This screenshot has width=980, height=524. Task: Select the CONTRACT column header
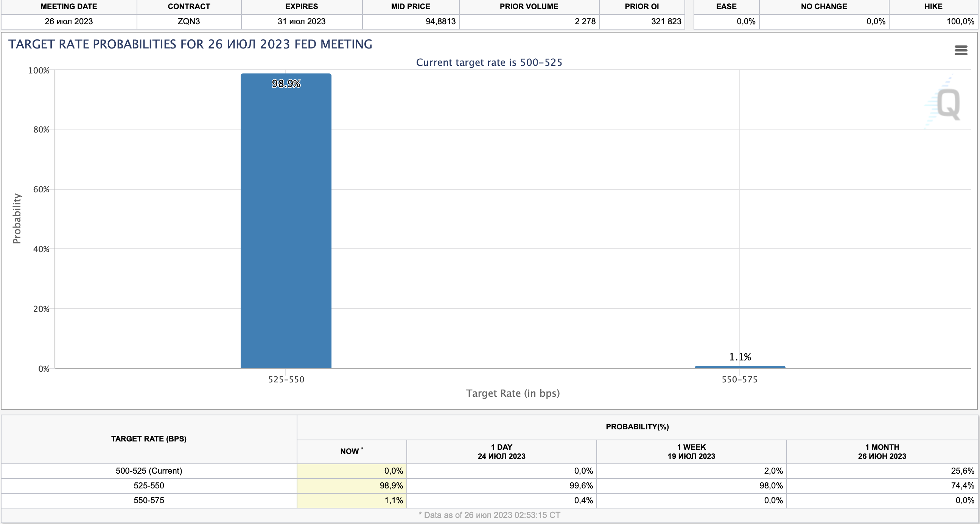tap(189, 6)
